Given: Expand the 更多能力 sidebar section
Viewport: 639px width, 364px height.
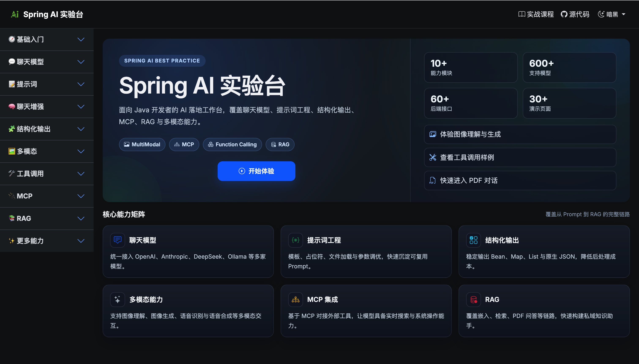Looking at the screenshot, I should pos(47,241).
